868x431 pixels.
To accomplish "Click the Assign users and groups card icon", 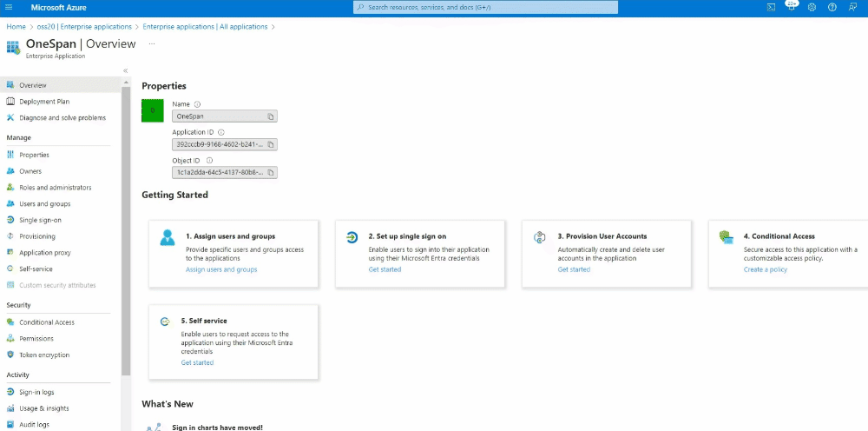I will point(168,238).
